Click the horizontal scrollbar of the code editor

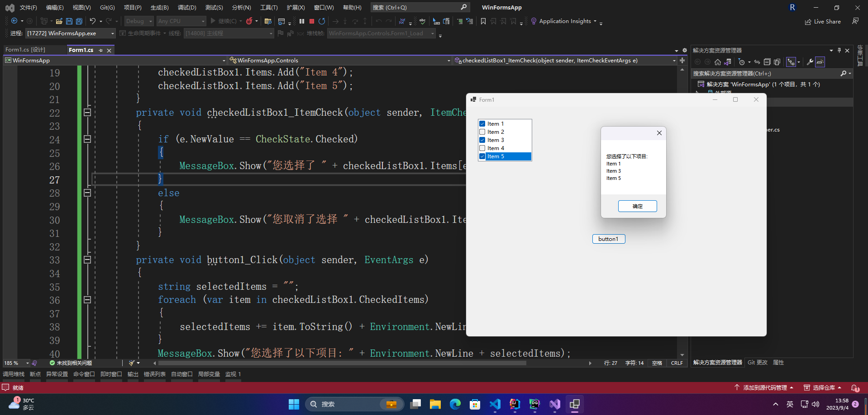coord(342,363)
